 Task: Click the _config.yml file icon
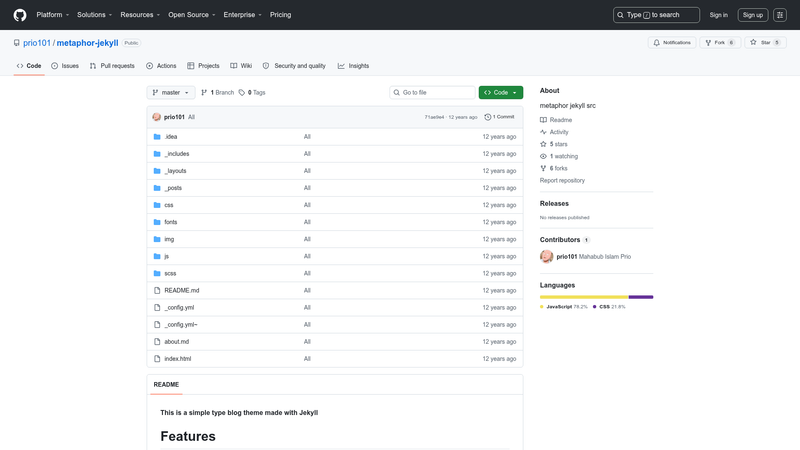[x=157, y=308]
